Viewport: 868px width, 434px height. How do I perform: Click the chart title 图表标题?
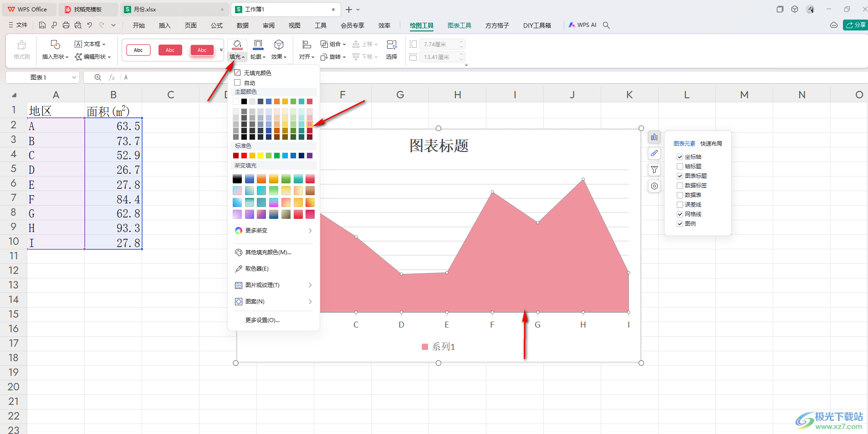439,146
